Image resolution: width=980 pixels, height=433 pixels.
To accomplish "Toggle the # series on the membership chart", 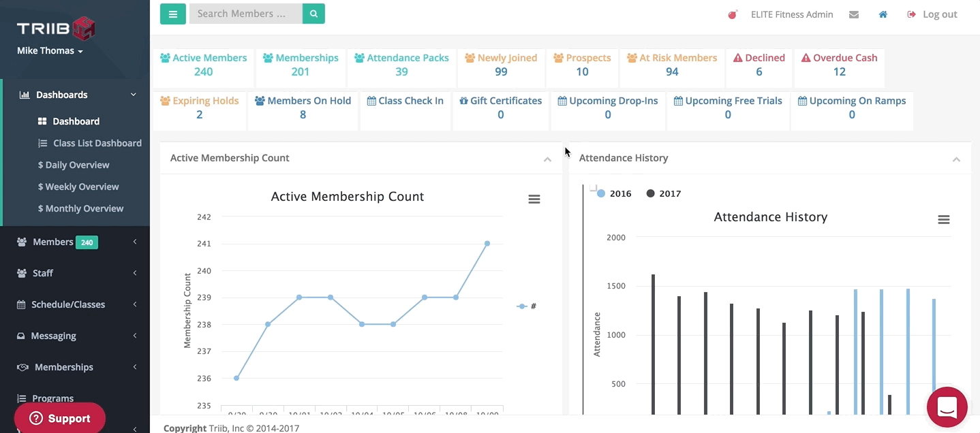I will pyautogui.click(x=527, y=306).
